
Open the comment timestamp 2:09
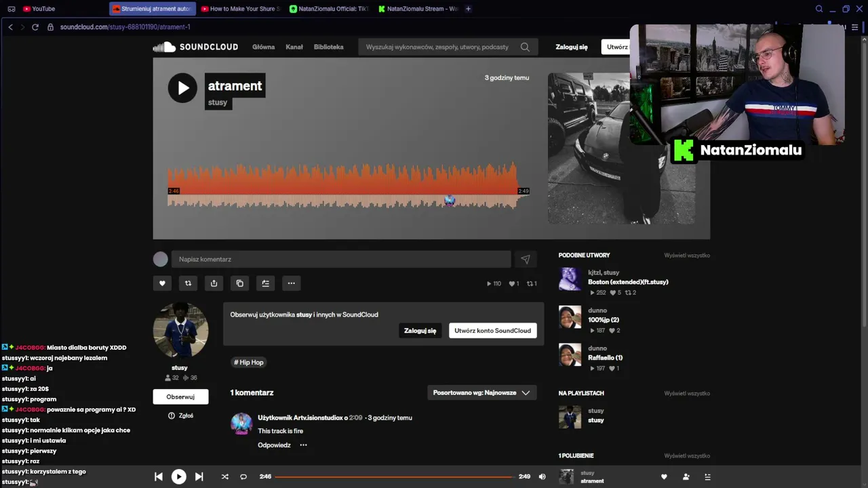[355, 418]
